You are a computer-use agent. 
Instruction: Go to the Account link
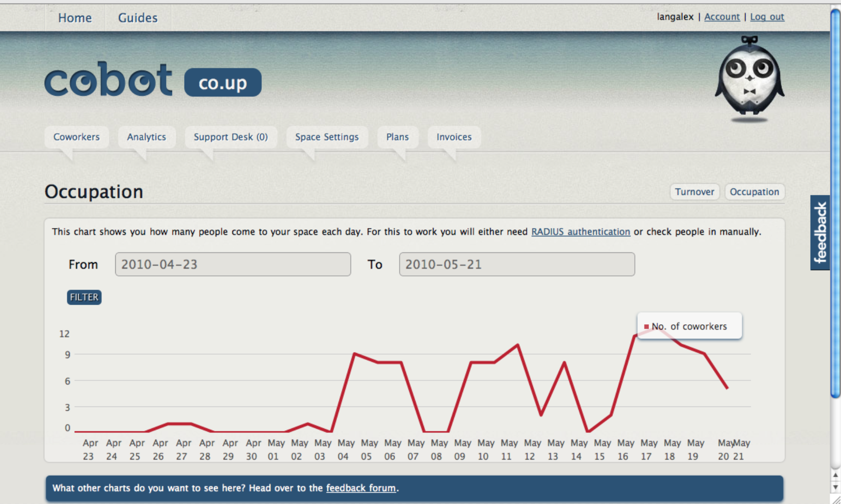(x=722, y=17)
